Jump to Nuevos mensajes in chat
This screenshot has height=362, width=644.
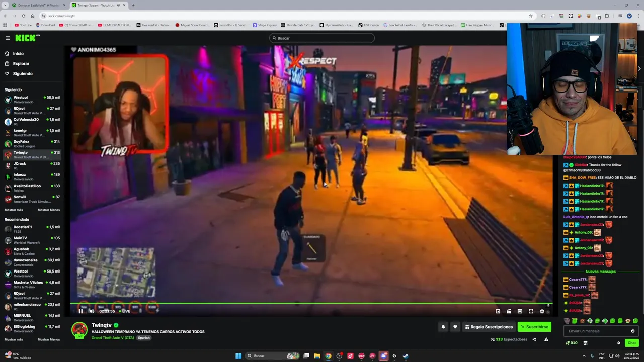600,271
